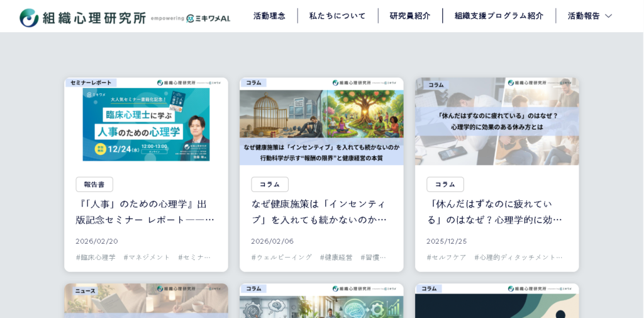Click the #臨床心理学 hashtag
Viewport: 644px width, 318px height.
[96, 257]
